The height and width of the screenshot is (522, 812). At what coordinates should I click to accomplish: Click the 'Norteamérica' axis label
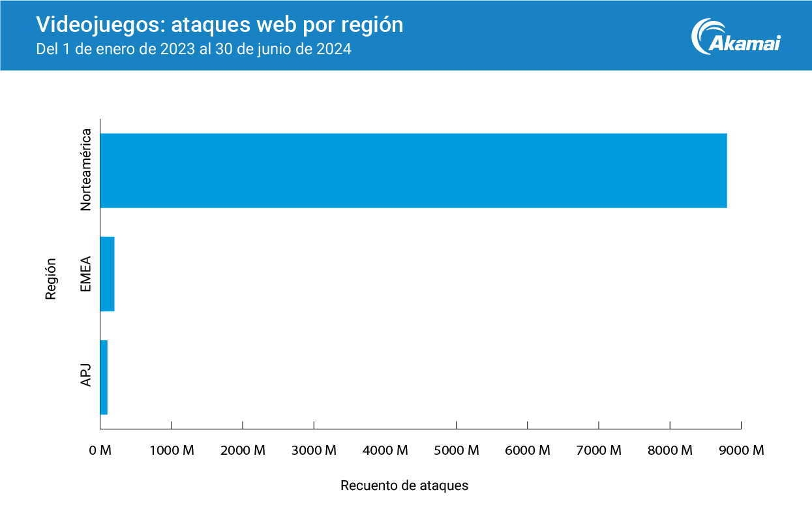85,171
